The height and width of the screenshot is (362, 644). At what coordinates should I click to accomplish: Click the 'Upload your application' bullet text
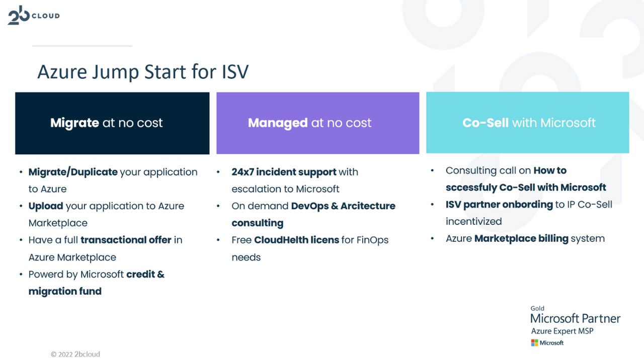(106, 206)
